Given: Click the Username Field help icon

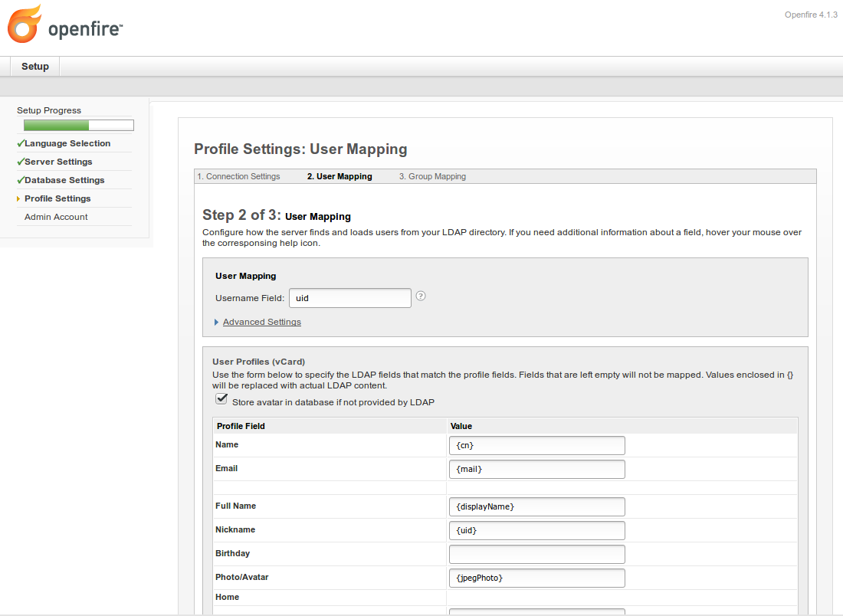Looking at the screenshot, I should [x=421, y=296].
